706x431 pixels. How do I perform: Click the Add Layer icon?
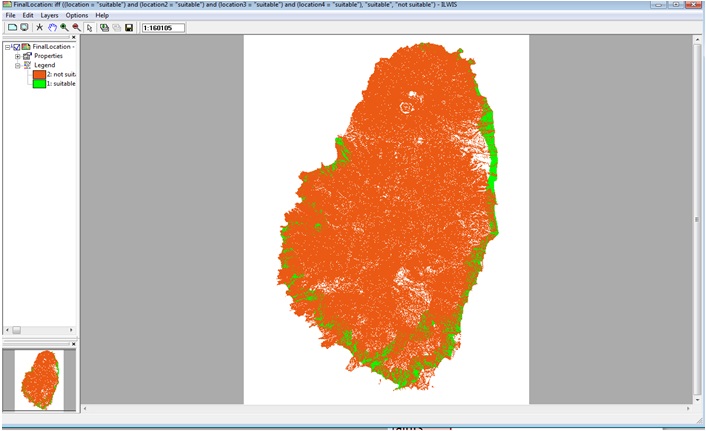coord(104,27)
